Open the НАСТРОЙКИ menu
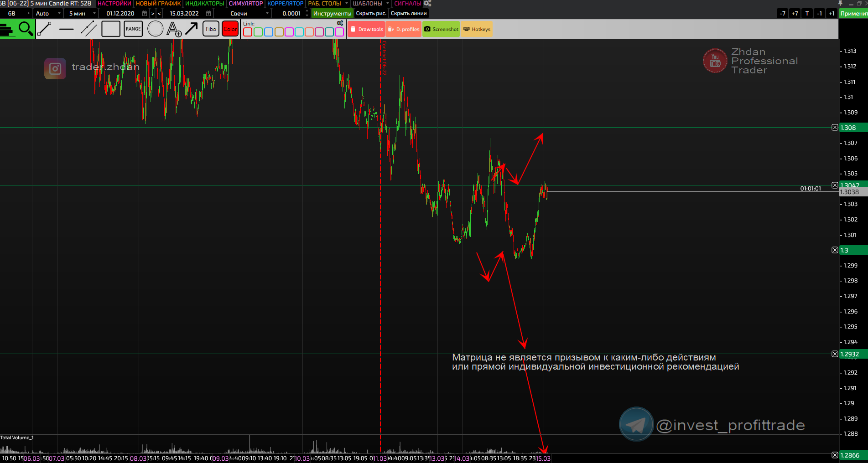868x463 pixels. (114, 3)
